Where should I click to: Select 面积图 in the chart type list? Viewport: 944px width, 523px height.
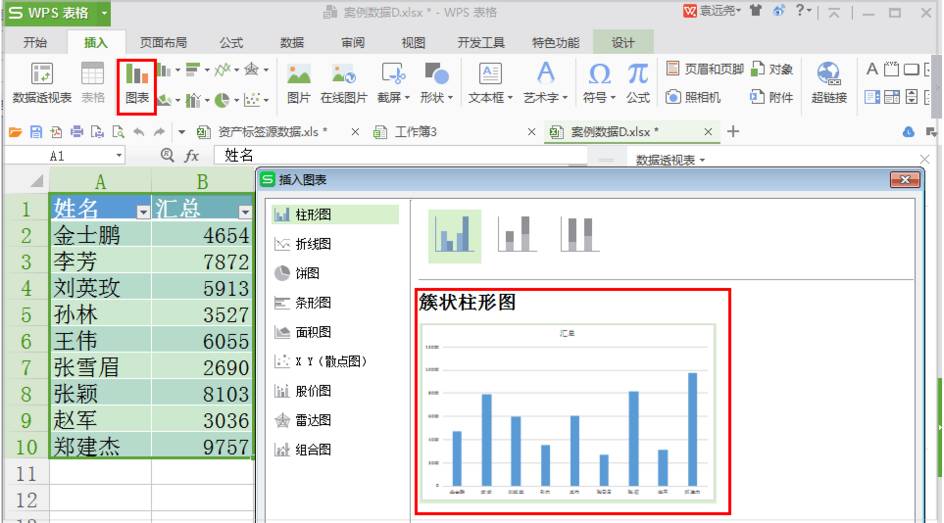click(x=335, y=332)
